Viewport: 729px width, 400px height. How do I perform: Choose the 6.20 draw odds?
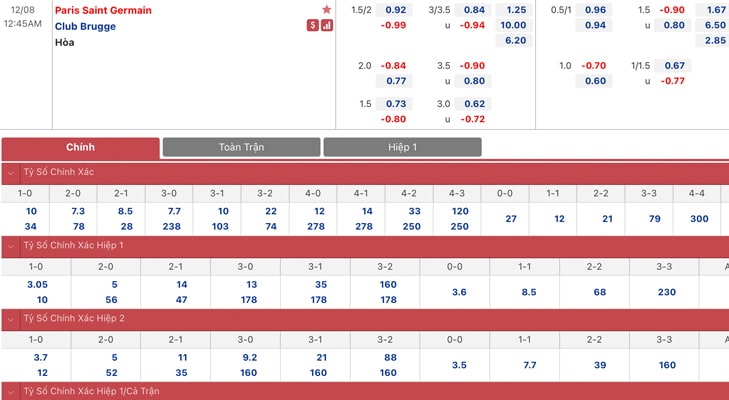click(x=514, y=40)
